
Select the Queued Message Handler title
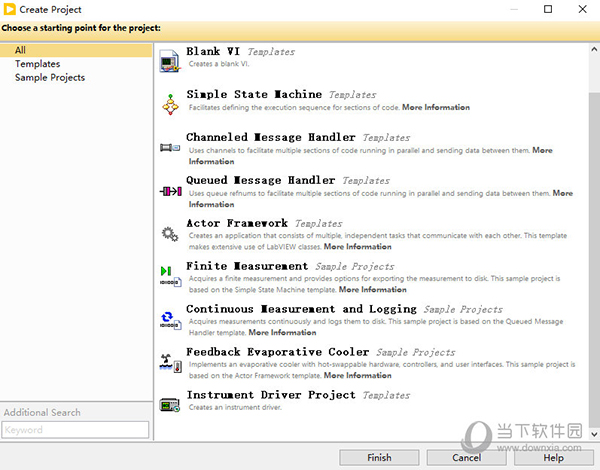coord(261,180)
